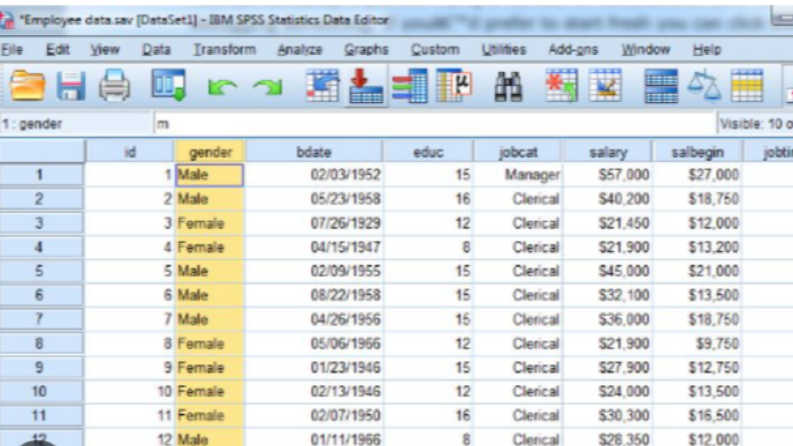This screenshot has height=446, width=793.
Task: Click the cell value editor field containing 'm'
Action: (x=434, y=124)
